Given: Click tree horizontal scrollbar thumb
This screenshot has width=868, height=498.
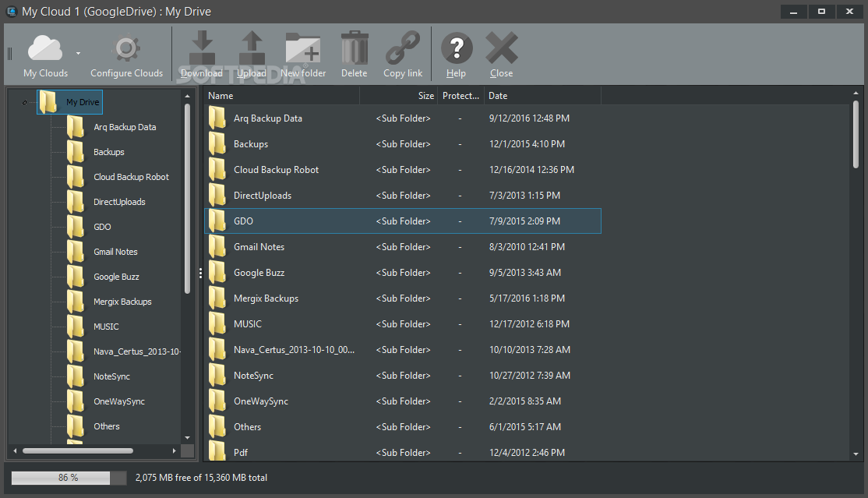Looking at the screenshot, I should pyautogui.click(x=77, y=451).
